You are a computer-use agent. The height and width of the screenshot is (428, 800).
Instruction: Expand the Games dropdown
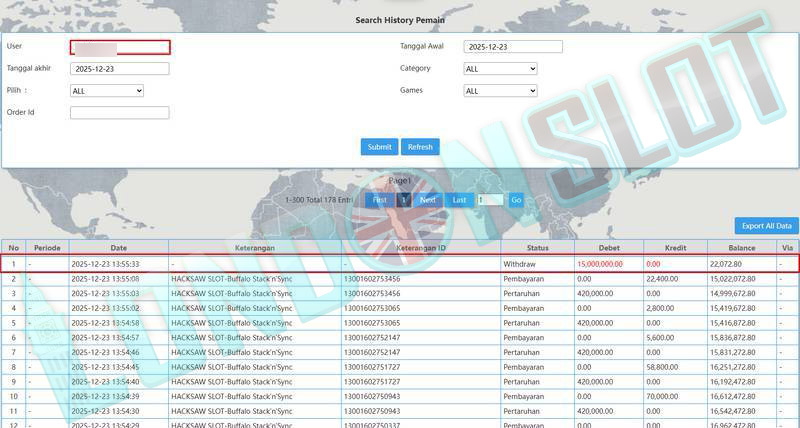click(500, 91)
